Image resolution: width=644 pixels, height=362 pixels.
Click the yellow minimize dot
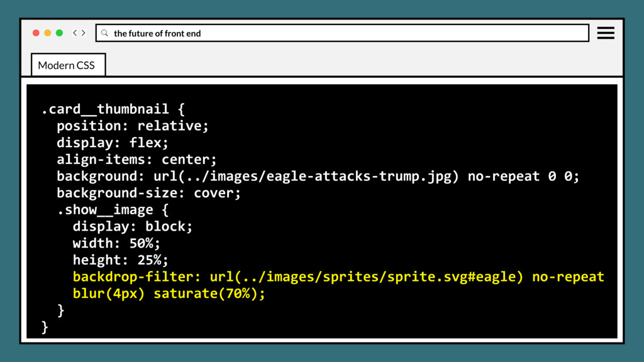click(48, 33)
